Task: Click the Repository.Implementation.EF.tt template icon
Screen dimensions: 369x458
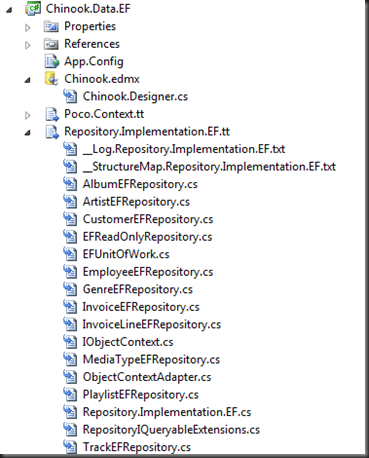Action: pos(52,131)
